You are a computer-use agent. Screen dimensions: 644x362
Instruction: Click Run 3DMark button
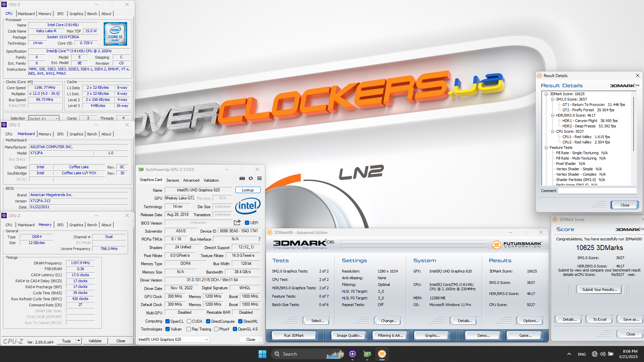(294, 336)
